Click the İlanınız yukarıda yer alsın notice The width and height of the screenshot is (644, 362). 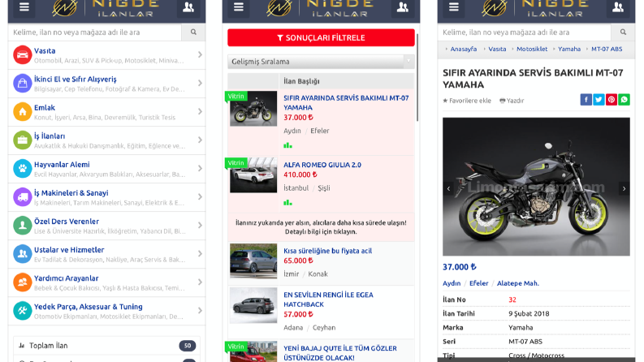321,227
